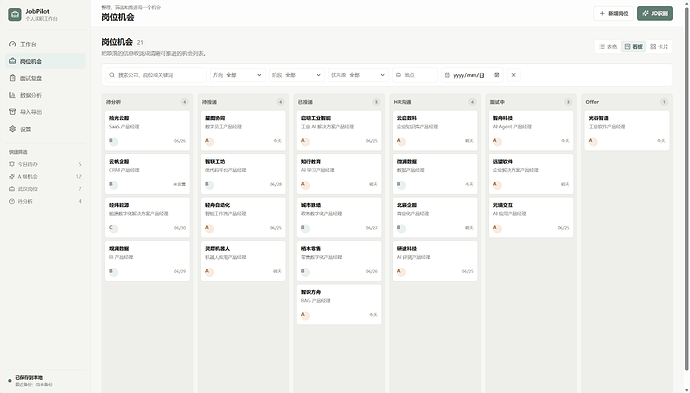The image size is (690, 393).
Task: Switch to the 卡片 card view
Action: pos(659,46)
